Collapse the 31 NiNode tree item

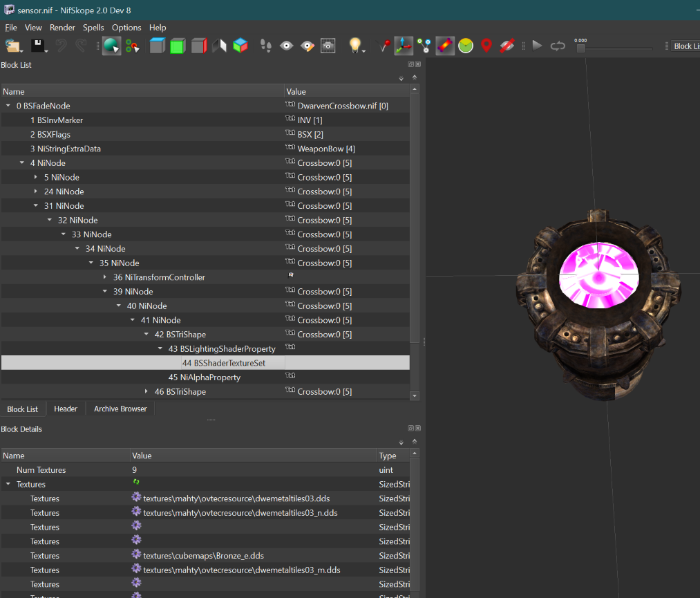pos(36,206)
